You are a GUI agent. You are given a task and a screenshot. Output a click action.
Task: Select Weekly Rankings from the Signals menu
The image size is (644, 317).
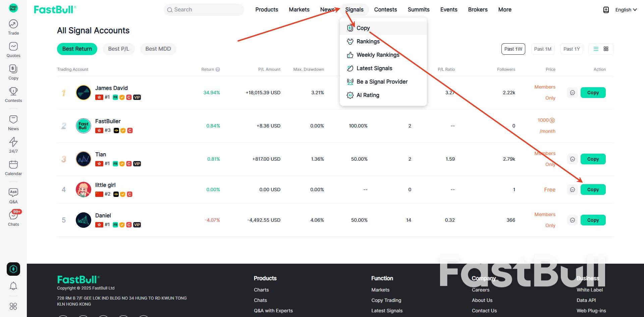[378, 55]
